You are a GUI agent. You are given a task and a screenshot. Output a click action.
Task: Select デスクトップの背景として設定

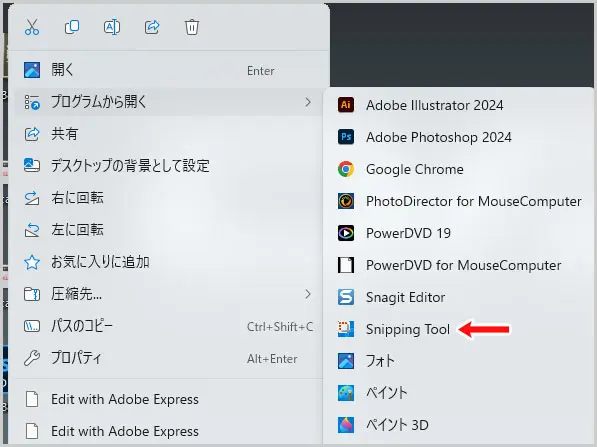(168, 166)
